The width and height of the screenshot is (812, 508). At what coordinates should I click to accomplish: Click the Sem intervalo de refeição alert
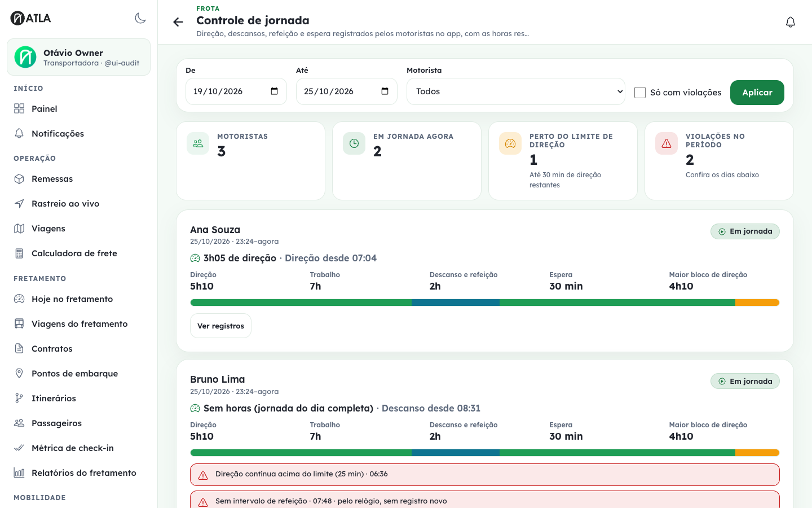(485, 501)
